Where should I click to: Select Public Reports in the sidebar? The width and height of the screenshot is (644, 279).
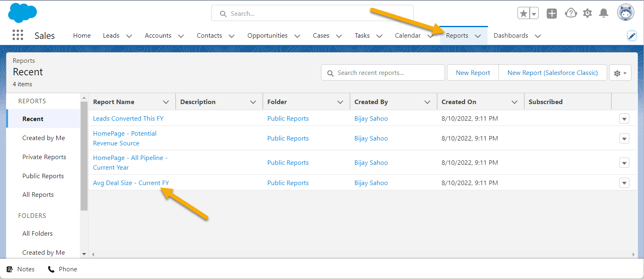click(43, 176)
